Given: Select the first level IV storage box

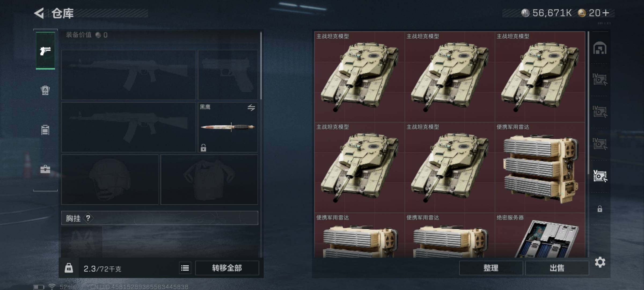Looking at the screenshot, I should [x=600, y=79].
